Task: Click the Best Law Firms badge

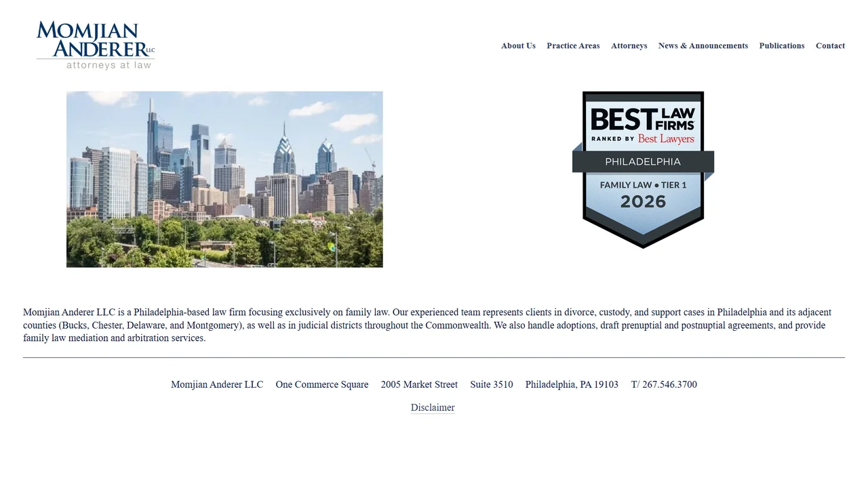Action: pyautogui.click(x=643, y=169)
